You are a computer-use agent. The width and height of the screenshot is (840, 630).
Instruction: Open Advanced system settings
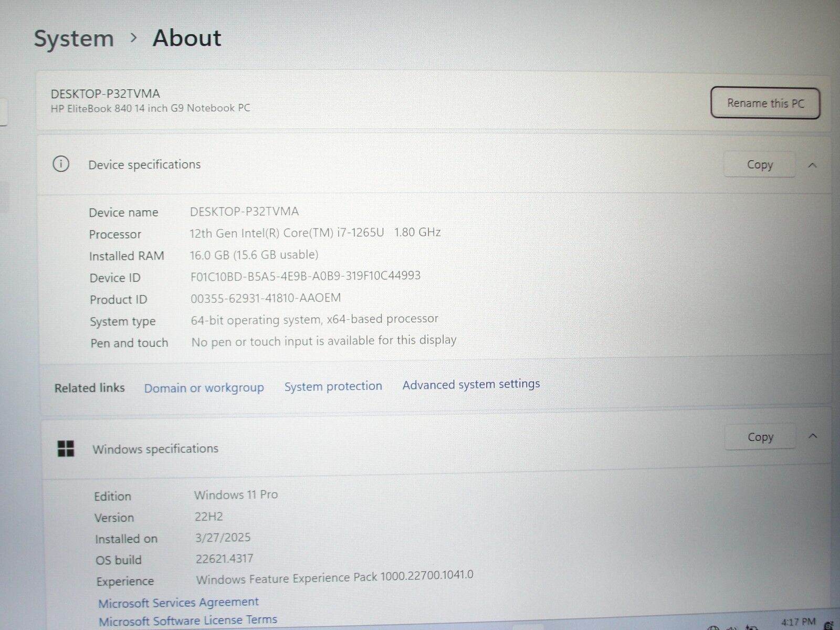471,384
